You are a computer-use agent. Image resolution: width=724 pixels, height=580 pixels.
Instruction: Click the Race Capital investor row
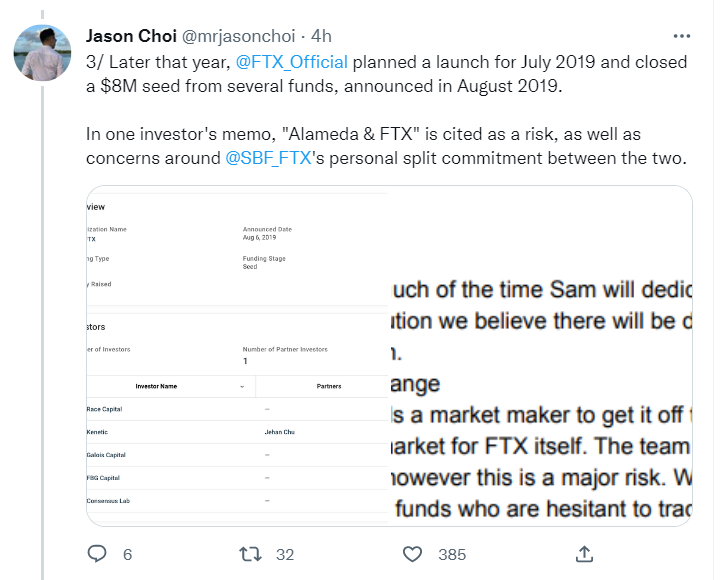click(108, 410)
